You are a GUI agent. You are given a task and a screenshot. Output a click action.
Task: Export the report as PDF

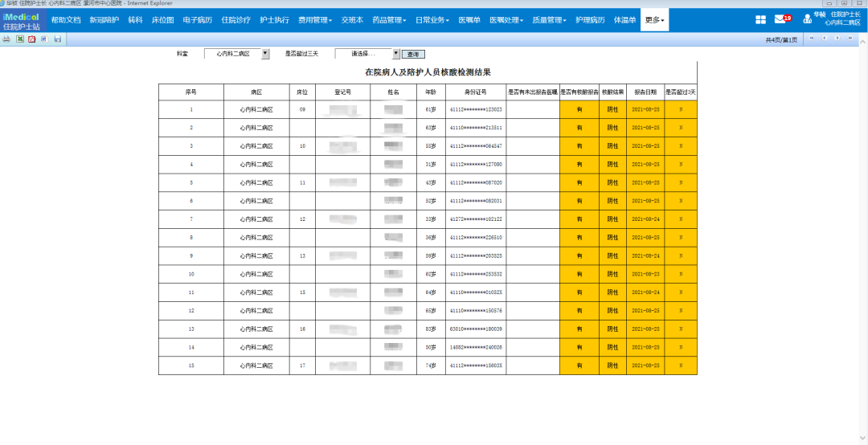(31, 39)
